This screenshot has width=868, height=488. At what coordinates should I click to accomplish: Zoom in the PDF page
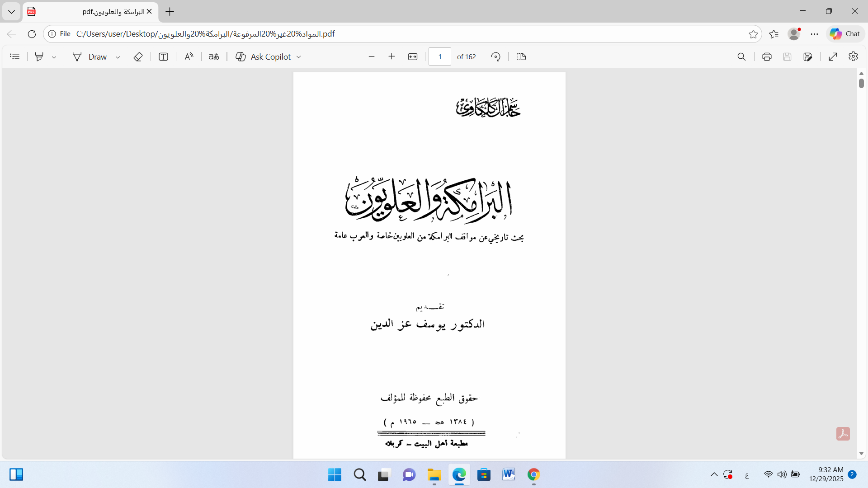(392, 56)
